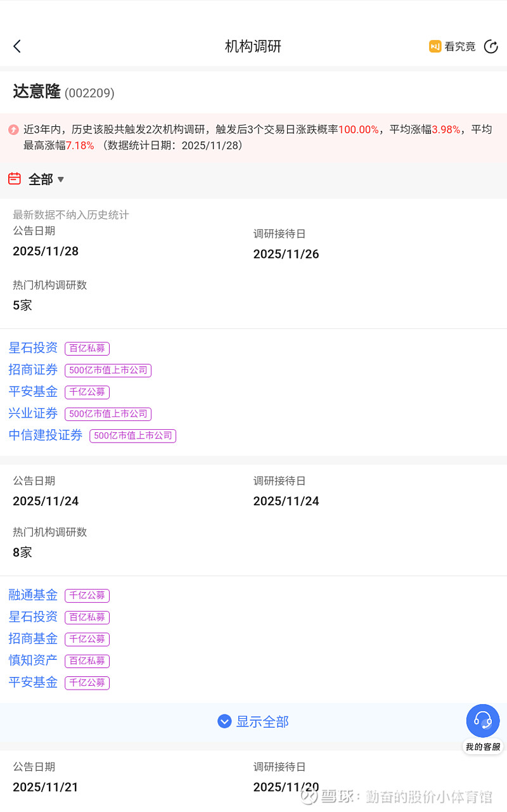507x812 pixels.
Task: Open the 看究竟 feature icon
Action: point(435,46)
